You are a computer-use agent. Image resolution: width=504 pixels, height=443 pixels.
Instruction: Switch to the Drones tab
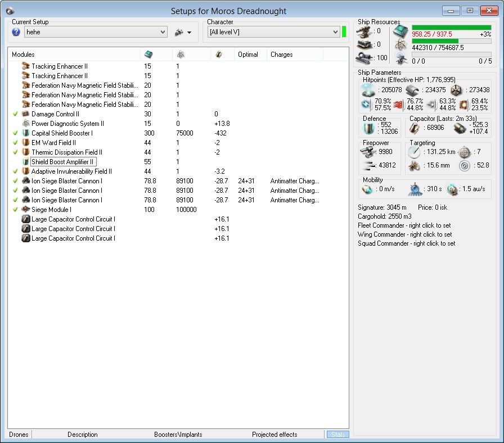19,435
